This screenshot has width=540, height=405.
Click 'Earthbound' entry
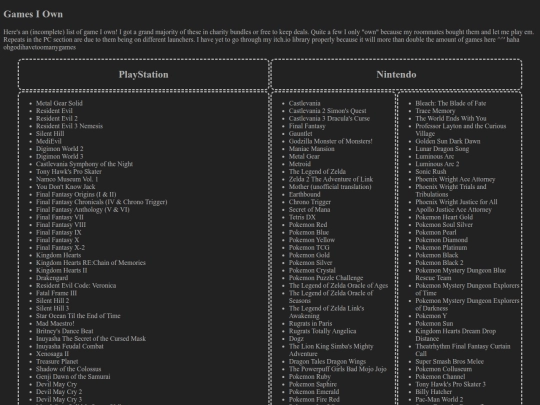tap(304, 194)
